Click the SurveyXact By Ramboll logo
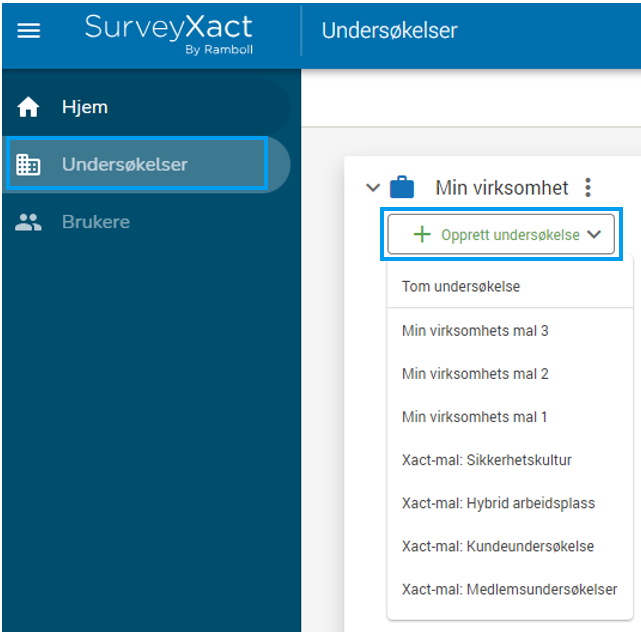Viewport: 641px width, 632px height. (x=168, y=34)
